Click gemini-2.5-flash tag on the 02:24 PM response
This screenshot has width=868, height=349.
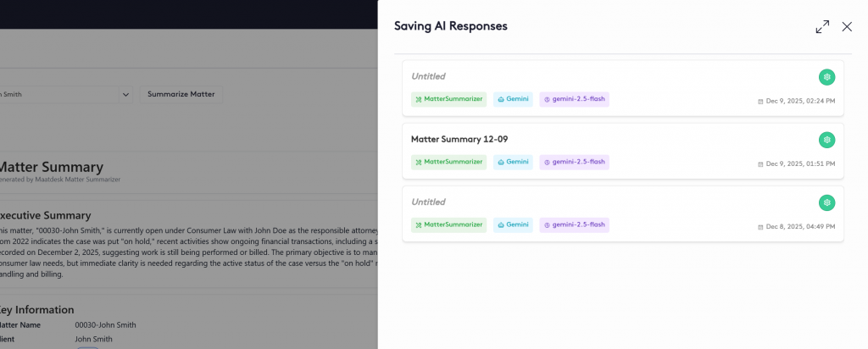(x=574, y=99)
